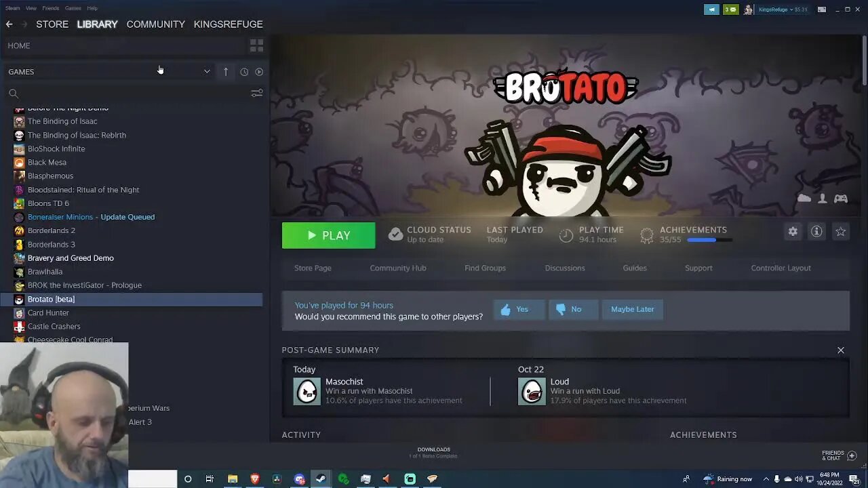868x488 pixels.
Task: Go back with the left arrow button
Action: point(9,24)
